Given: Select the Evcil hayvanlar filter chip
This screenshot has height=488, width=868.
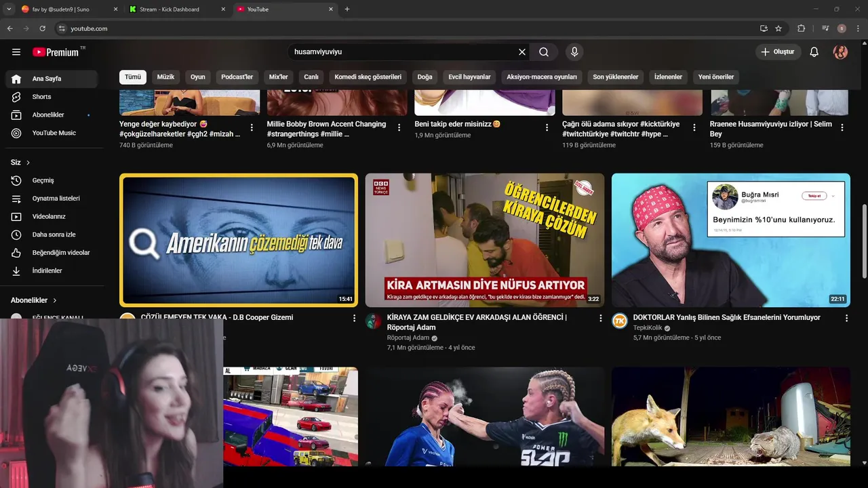Looking at the screenshot, I should point(469,77).
